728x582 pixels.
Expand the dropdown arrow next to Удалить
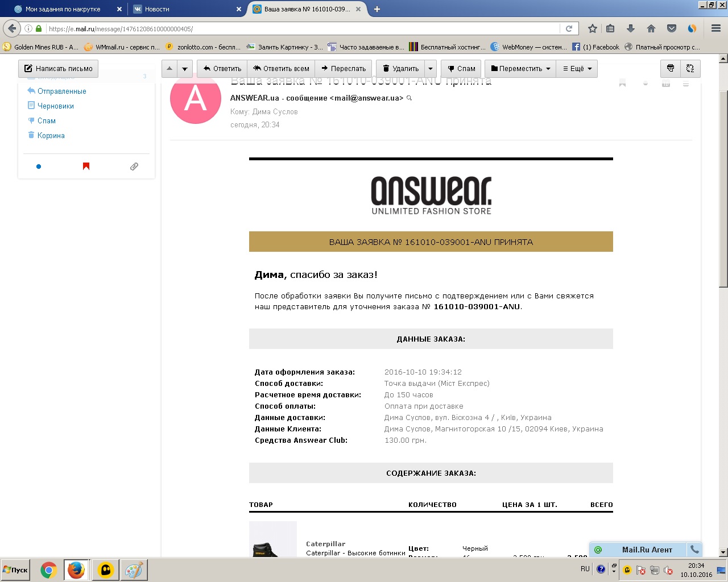pos(431,68)
